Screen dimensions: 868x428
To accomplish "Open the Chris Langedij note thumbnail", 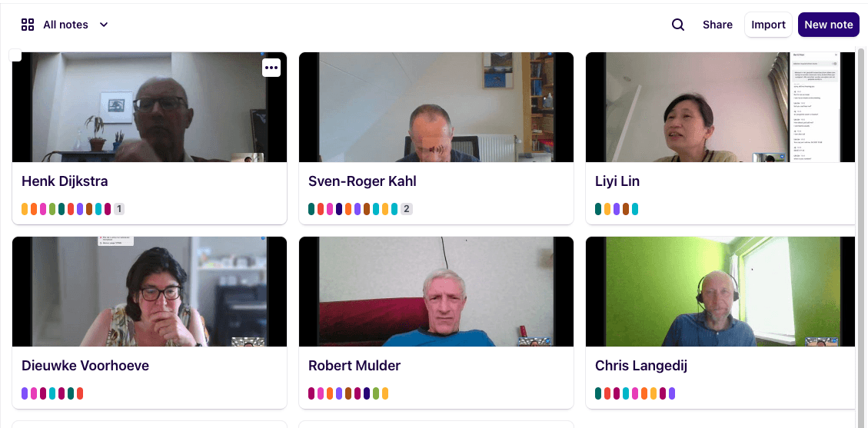I will click(720, 291).
